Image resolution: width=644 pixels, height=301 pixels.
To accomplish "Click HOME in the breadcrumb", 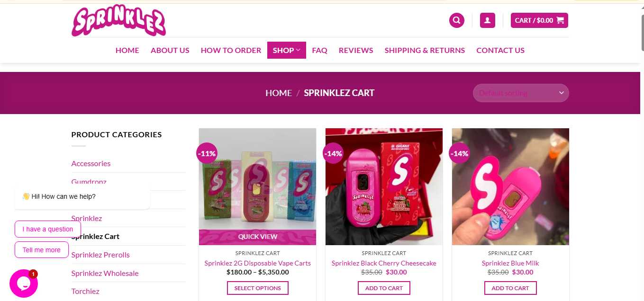I will pos(279,93).
